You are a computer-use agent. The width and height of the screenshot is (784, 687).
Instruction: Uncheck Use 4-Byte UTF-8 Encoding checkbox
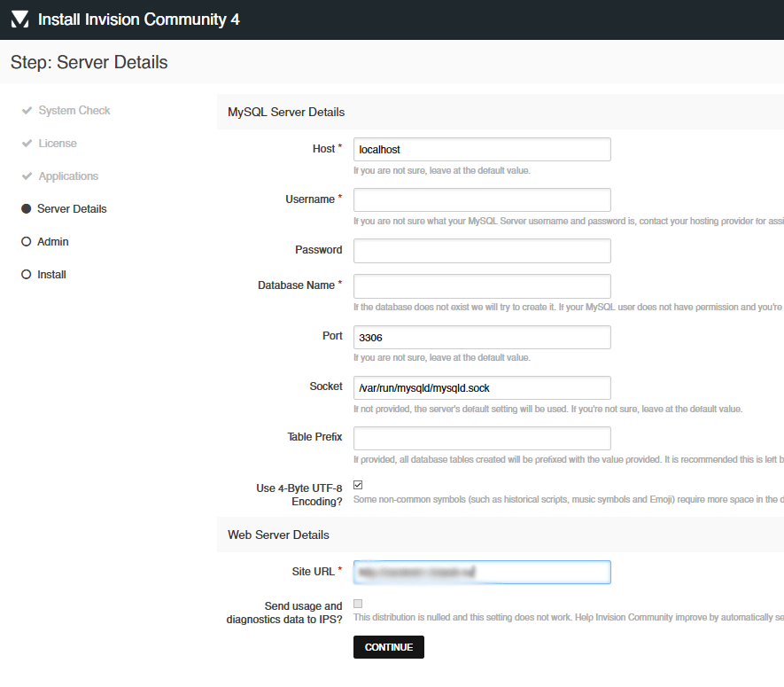[x=358, y=485]
